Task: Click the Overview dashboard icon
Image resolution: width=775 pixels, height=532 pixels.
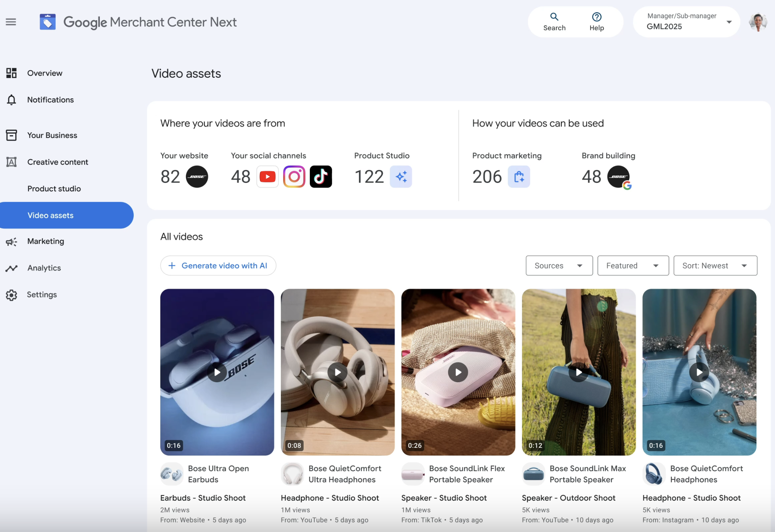Action: (x=11, y=73)
